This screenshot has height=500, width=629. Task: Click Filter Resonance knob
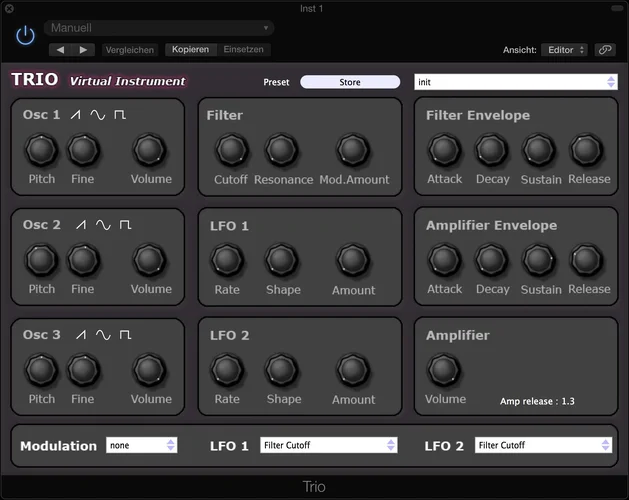[282, 150]
